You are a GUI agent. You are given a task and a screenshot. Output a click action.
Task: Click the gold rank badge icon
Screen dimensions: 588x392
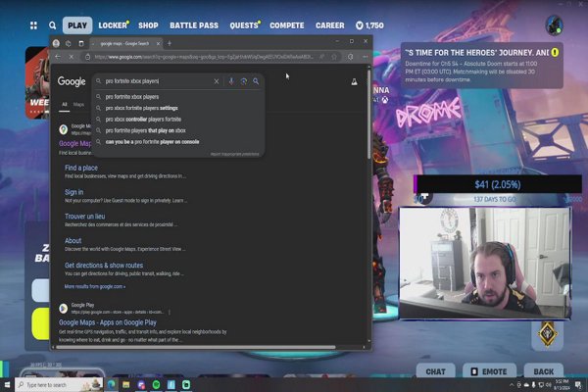tap(548, 334)
